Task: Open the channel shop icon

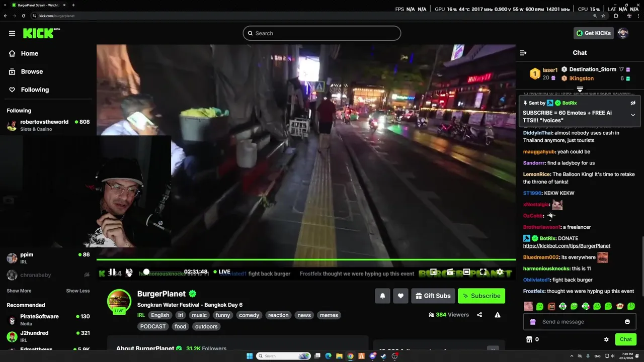Action: tap(529, 339)
